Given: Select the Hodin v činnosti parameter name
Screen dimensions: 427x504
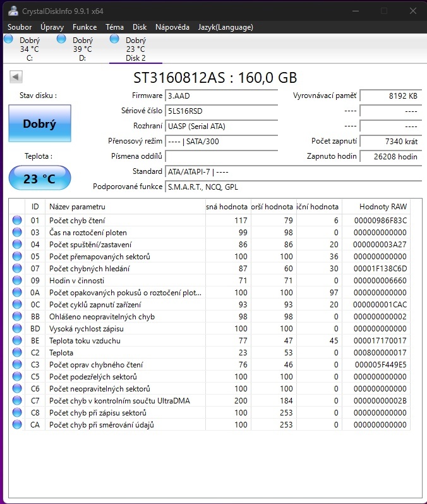Looking at the screenshot, I should (76, 281).
